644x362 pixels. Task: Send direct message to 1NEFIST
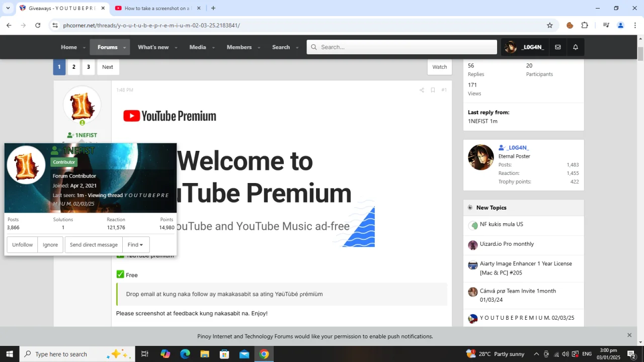click(94, 245)
